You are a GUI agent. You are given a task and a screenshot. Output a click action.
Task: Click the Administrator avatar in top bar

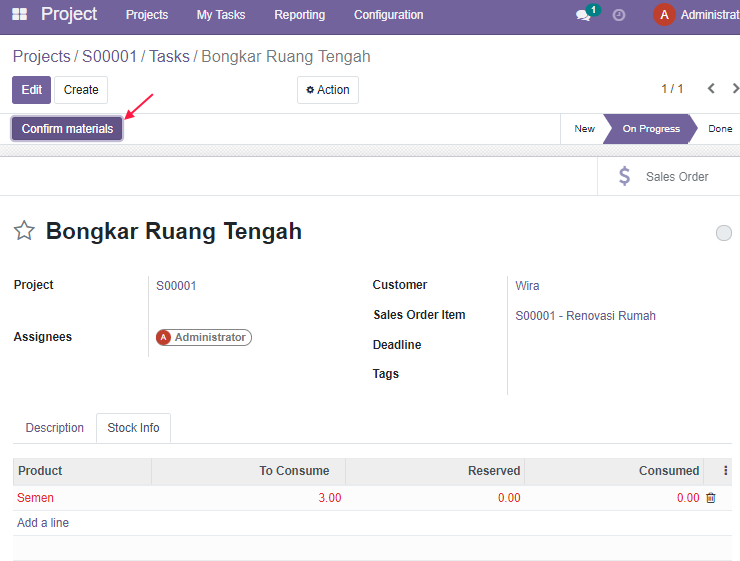coord(664,15)
